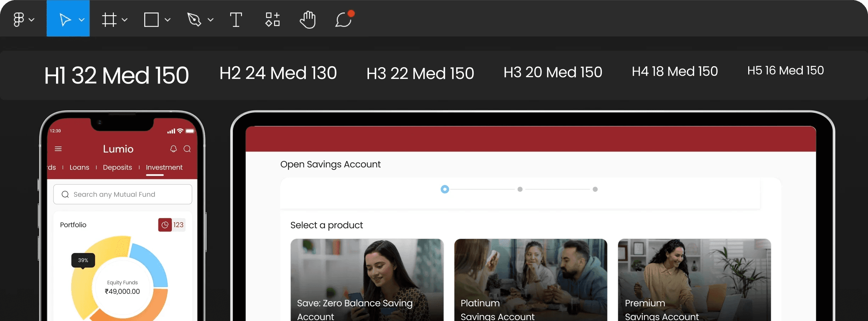Select the H4 18 Med 150 text style
This screenshot has height=321, width=868.
675,71
